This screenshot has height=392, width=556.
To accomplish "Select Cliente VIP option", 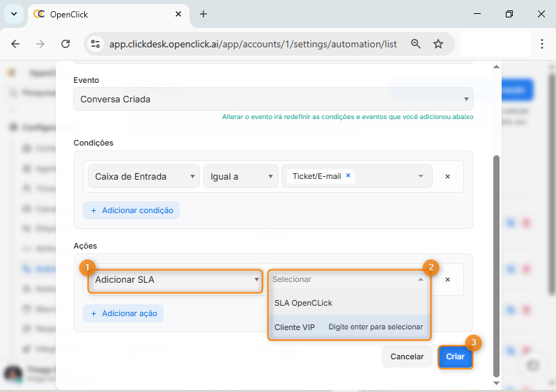I will (295, 327).
